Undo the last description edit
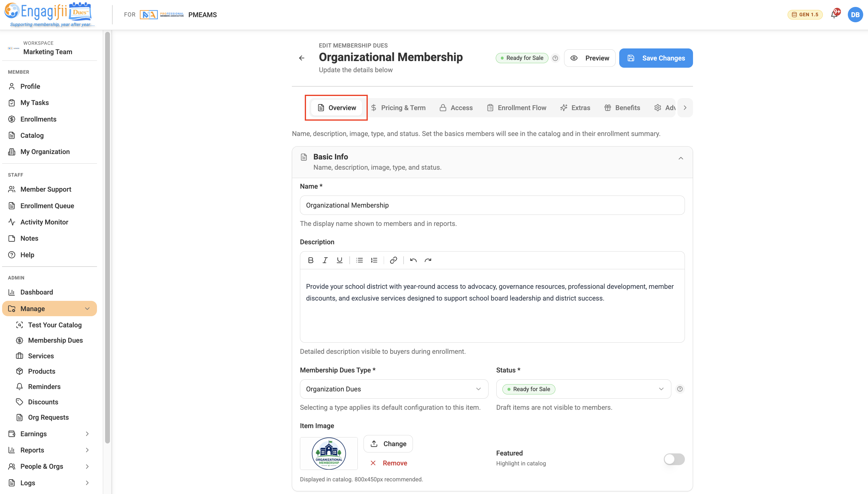The image size is (868, 494). click(x=413, y=260)
